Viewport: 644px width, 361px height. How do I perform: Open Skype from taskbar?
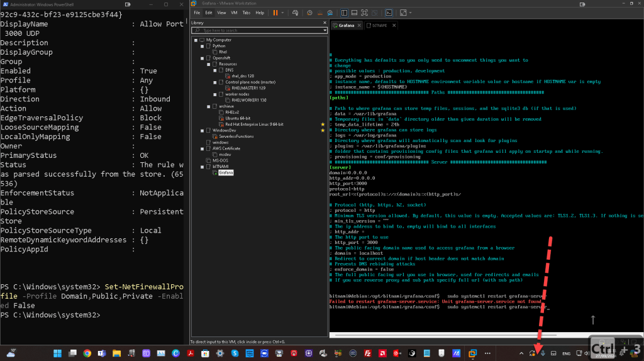pyautogui.click(x=235, y=353)
